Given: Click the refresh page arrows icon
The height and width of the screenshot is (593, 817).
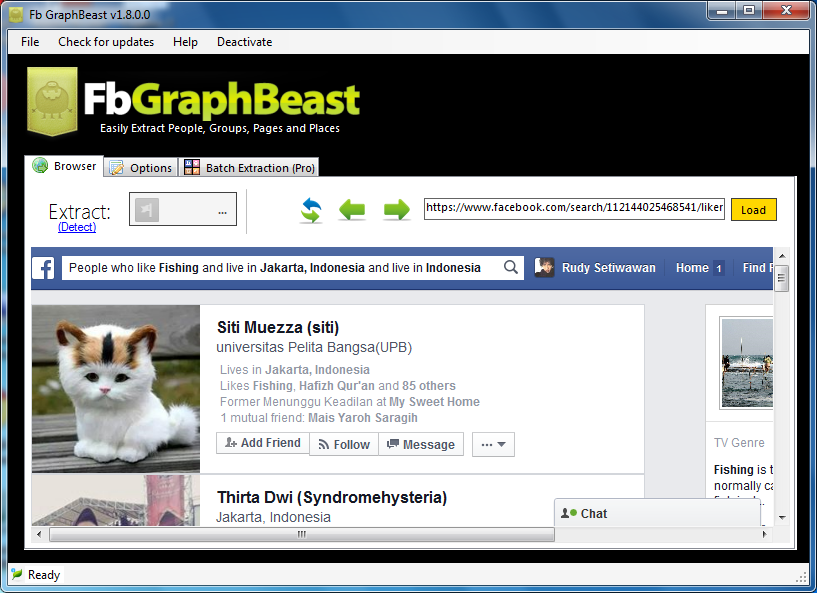Looking at the screenshot, I should point(311,211).
